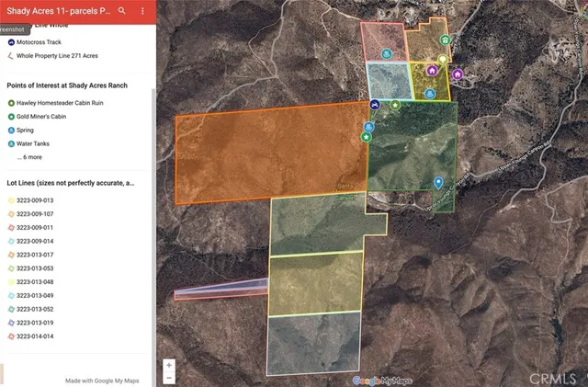Click the Google My Maps logo
This screenshot has width=588, height=387.
(382, 380)
